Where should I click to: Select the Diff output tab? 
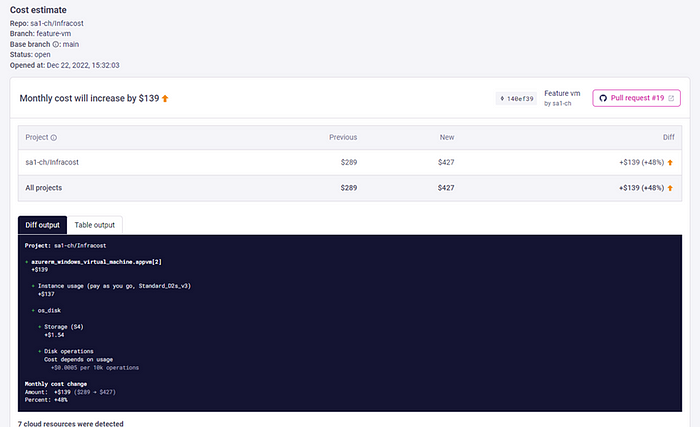(42, 225)
